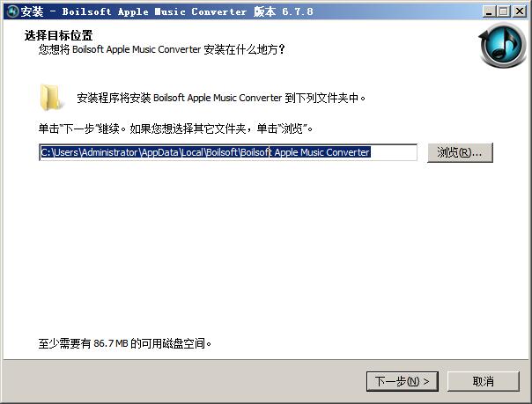Click the Cancel (取消) button

click(x=484, y=381)
